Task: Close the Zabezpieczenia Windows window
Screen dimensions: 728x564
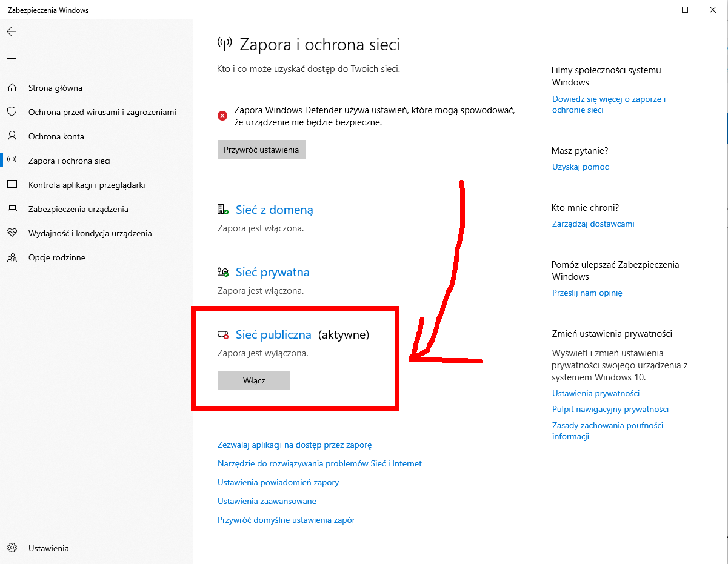Action: coord(713,10)
